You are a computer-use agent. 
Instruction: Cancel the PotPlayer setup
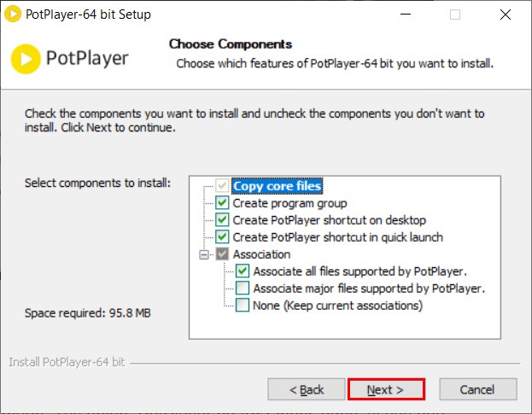[478, 389]
